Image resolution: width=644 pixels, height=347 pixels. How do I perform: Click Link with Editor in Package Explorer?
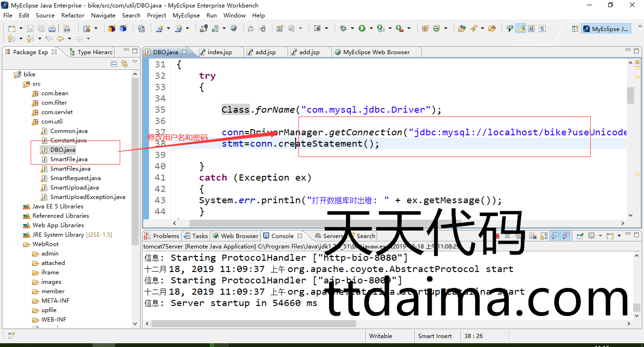pyautogui.click(x=124, y=64)
